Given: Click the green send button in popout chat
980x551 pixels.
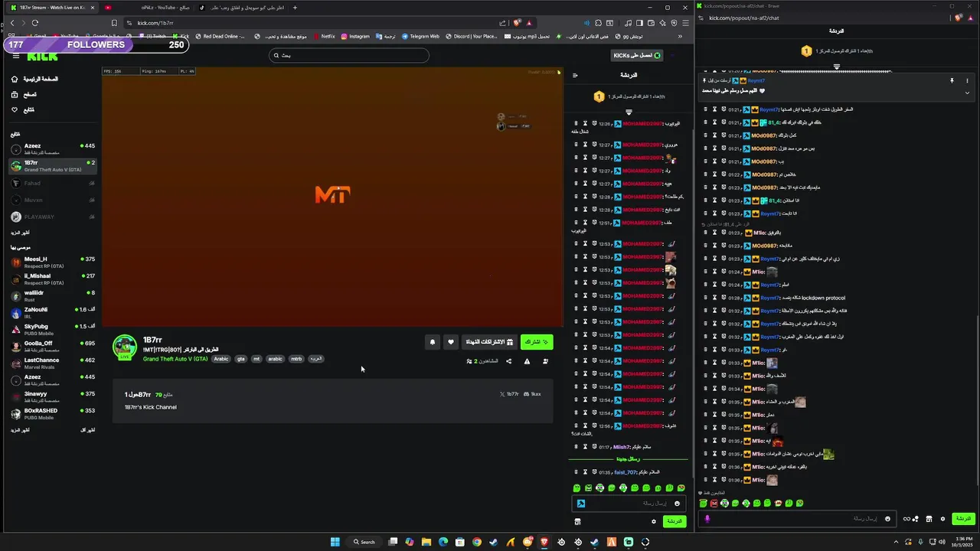Looking at the screenshot, I should [963, 519].
